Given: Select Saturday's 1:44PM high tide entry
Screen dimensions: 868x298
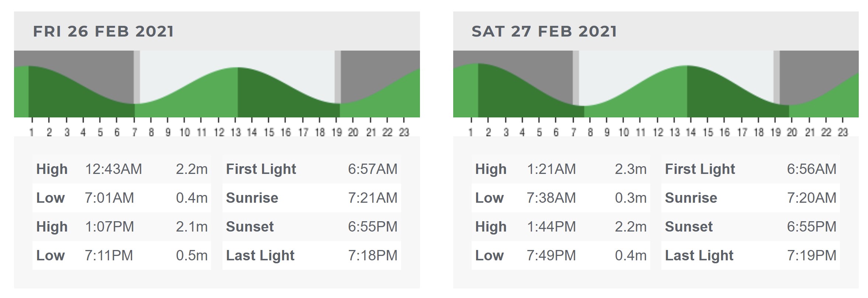Looking at the screenshot, I should tap(561, 227).
